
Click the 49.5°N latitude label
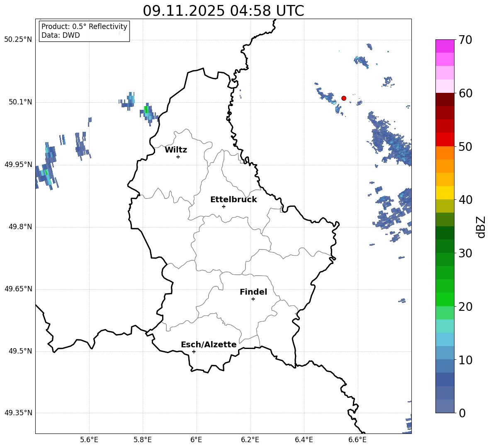coord(20,351)
